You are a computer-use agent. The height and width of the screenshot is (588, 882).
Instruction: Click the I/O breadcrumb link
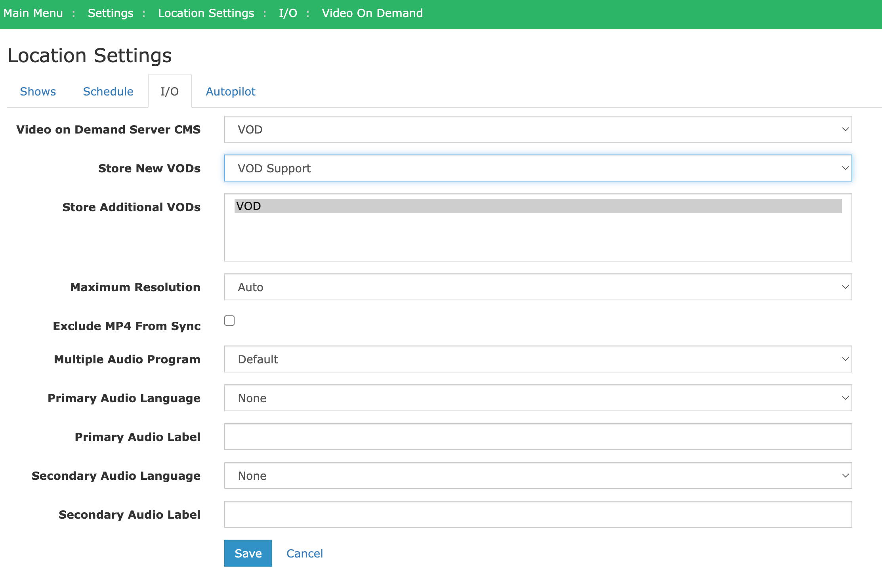pyautogui.click(x=288, y=13)
